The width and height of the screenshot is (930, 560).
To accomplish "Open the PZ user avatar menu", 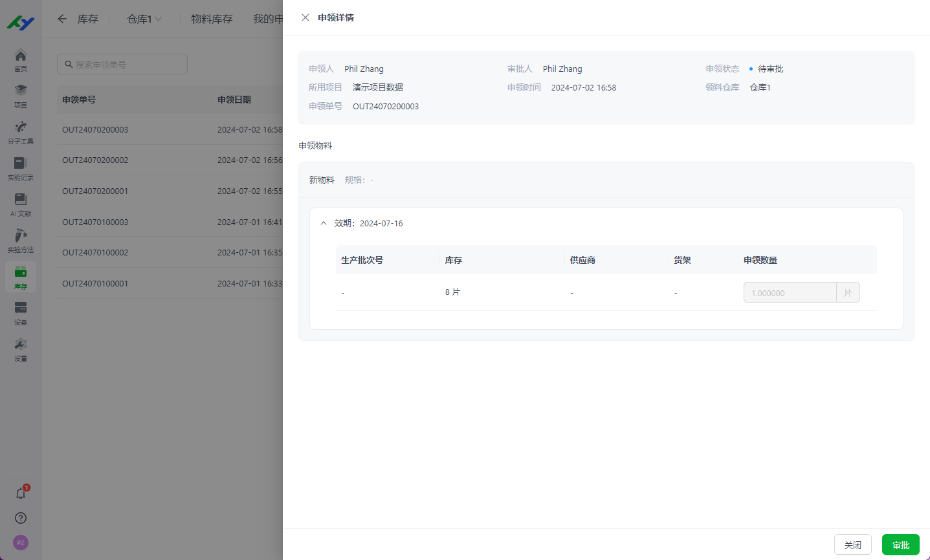I will (x=20, y=543).
